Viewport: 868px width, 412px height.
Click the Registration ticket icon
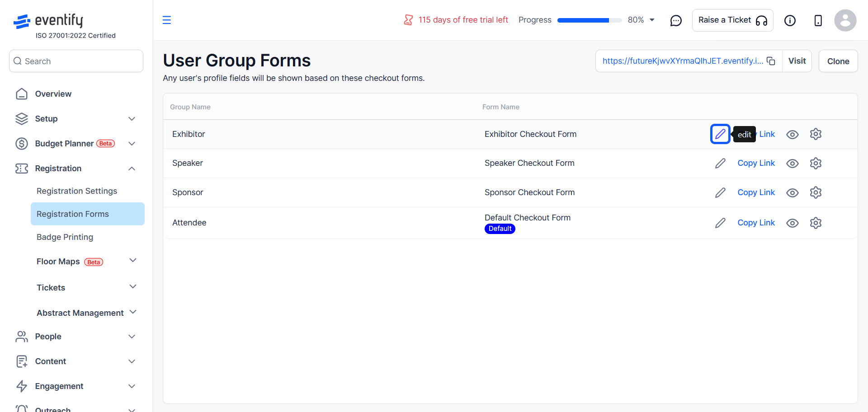coord(22,168)
